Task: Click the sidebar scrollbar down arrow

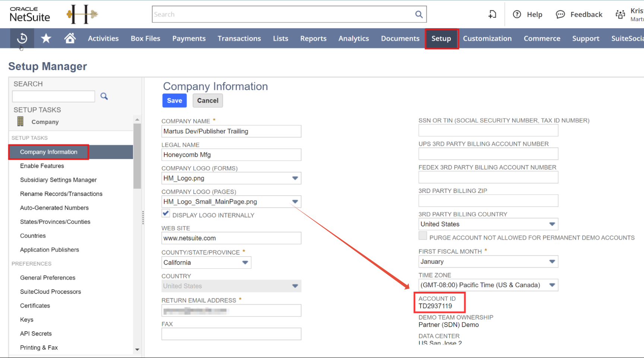Action: pyautogui.click(x=137, y=349)
